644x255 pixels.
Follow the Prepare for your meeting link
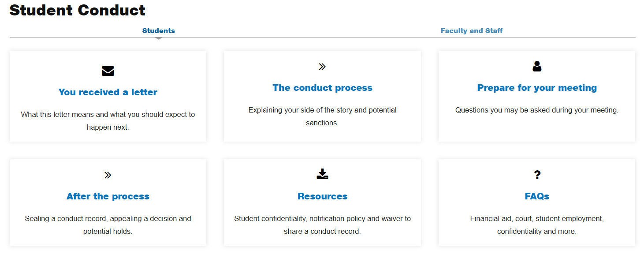(x=537, y=88)
